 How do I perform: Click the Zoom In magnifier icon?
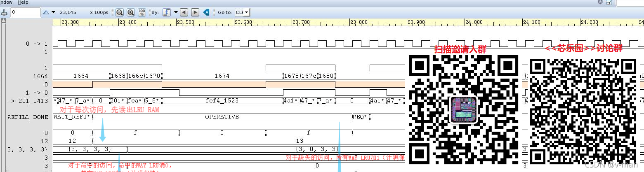click(131, 12)
